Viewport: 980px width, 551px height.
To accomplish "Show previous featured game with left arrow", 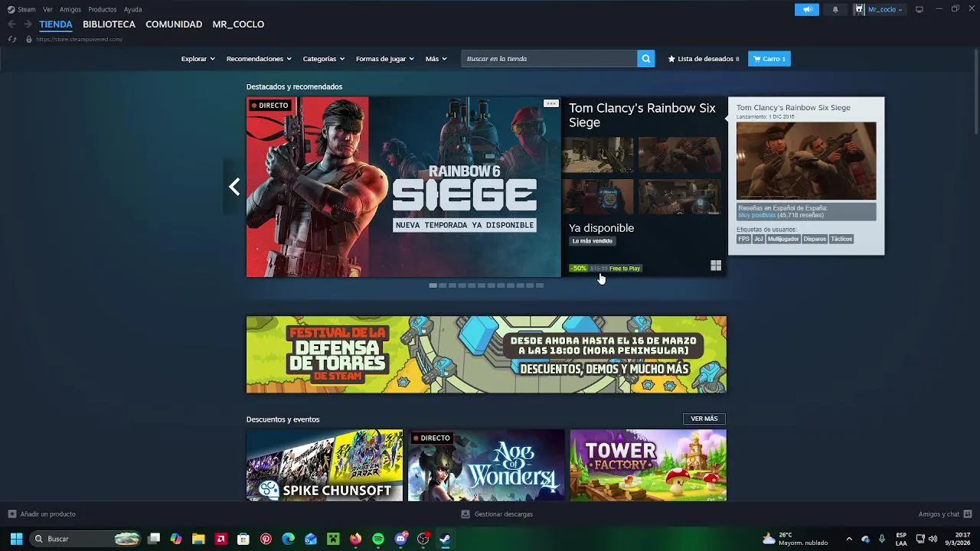I will [234, 187].
